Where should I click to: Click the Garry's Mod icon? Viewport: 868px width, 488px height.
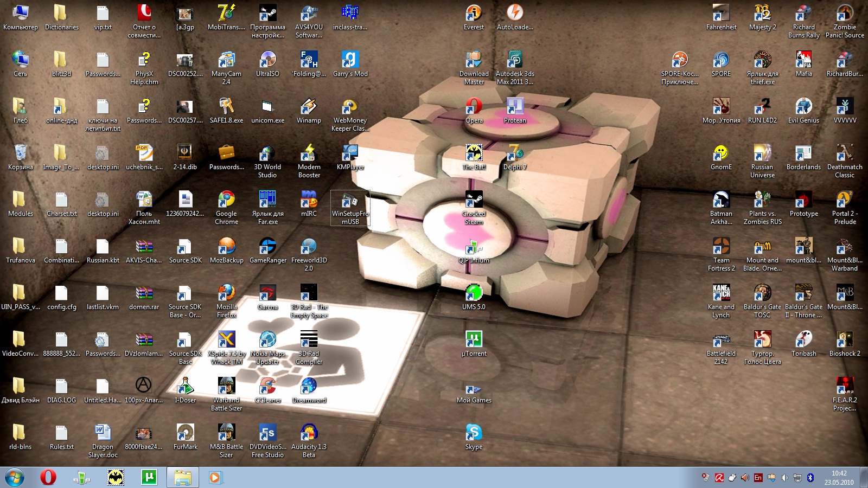(350, 61)
